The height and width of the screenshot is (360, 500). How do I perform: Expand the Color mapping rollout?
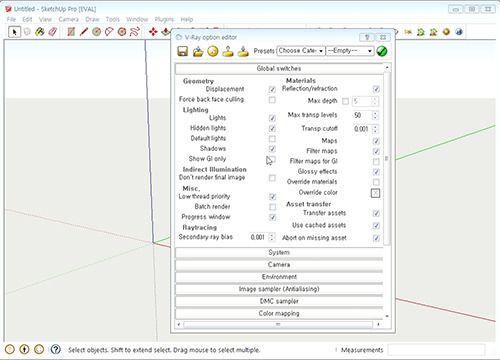coord(279,314)
